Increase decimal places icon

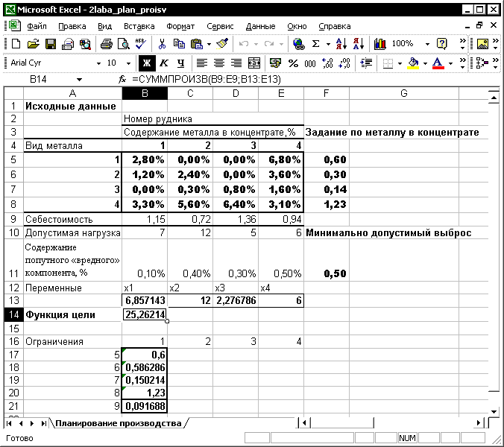point(327,63)
